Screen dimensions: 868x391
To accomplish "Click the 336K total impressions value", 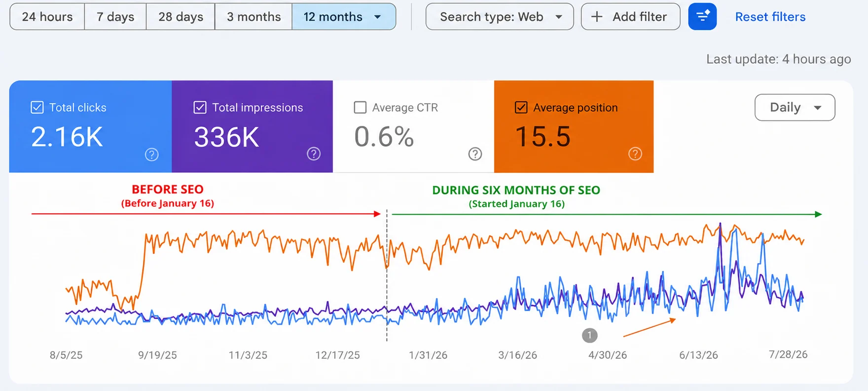I will tap(226, 137).
